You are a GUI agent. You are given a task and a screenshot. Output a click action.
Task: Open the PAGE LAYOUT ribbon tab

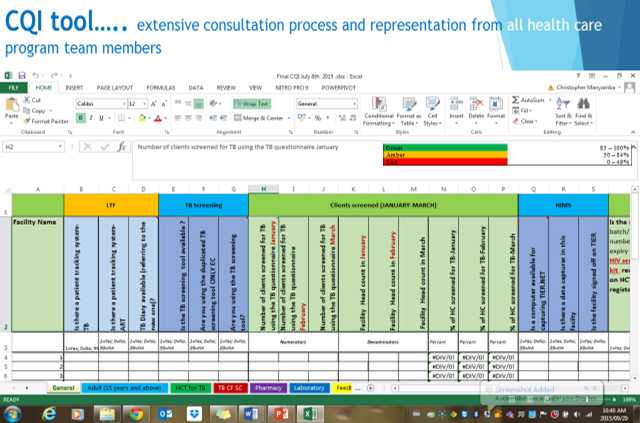115,88
